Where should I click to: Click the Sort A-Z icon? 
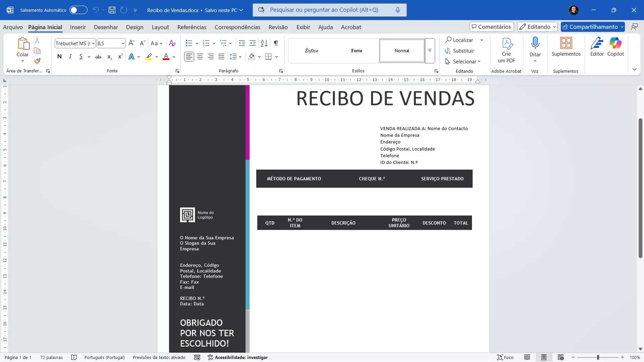pos(264,43)
